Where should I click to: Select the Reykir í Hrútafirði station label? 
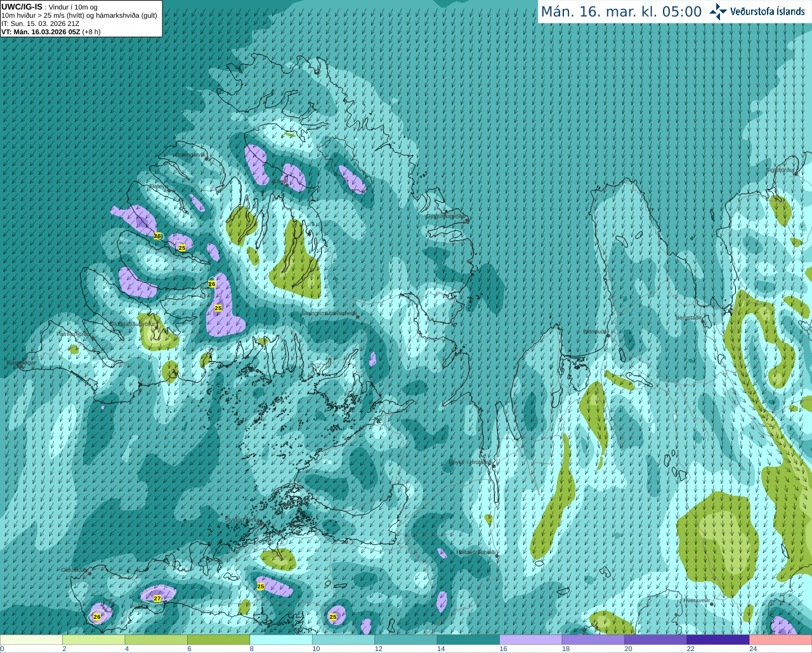tap(470, 462)
